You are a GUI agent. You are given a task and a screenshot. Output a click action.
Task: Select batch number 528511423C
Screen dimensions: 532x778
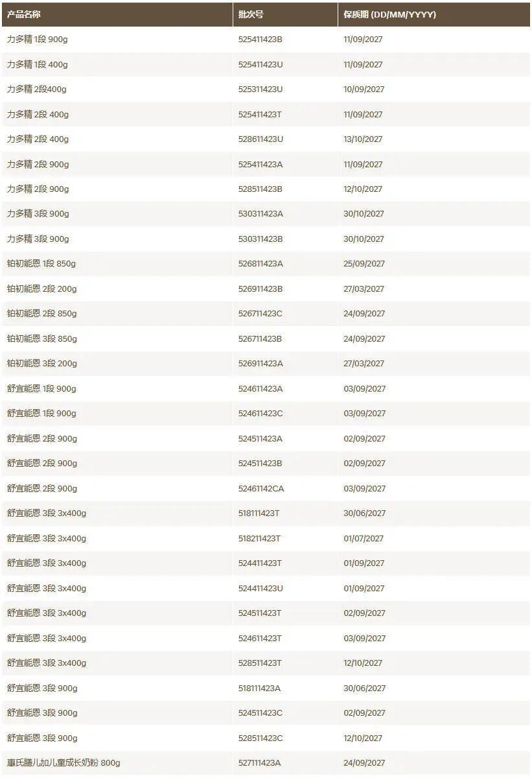coord(260,738)
